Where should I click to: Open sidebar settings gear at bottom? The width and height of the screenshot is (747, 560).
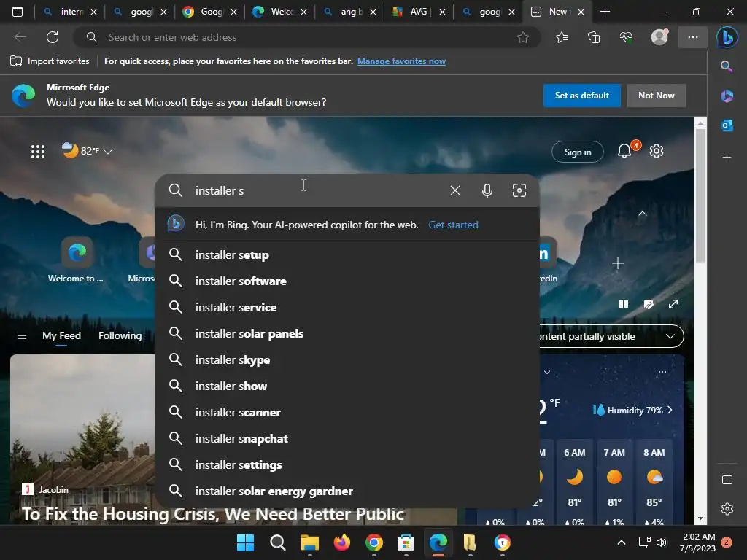(727, 509)
